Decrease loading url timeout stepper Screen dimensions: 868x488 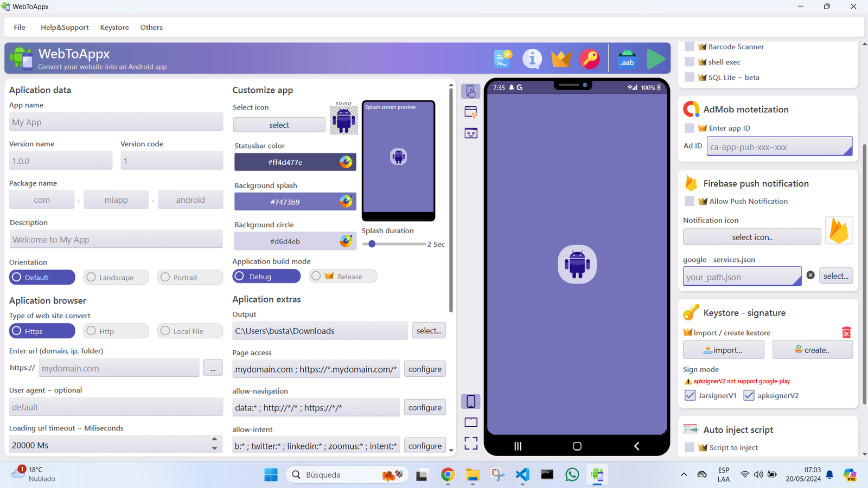(214, 448)
